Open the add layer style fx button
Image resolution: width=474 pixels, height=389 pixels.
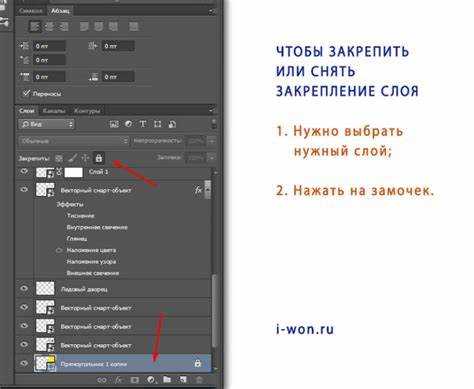pos(119,380)
